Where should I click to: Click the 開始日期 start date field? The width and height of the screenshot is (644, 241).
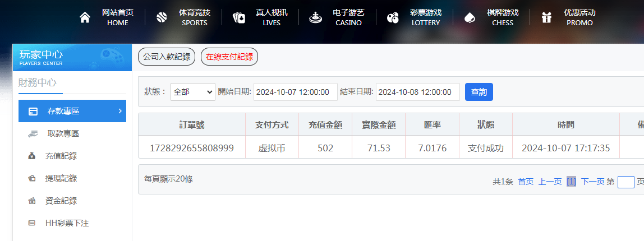coord(295,92)
